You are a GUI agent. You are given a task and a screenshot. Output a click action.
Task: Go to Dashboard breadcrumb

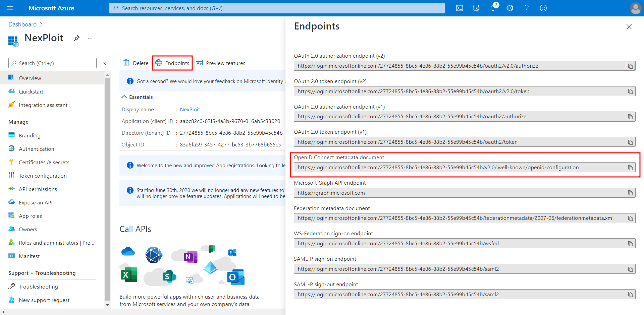[x=22, y=24]
